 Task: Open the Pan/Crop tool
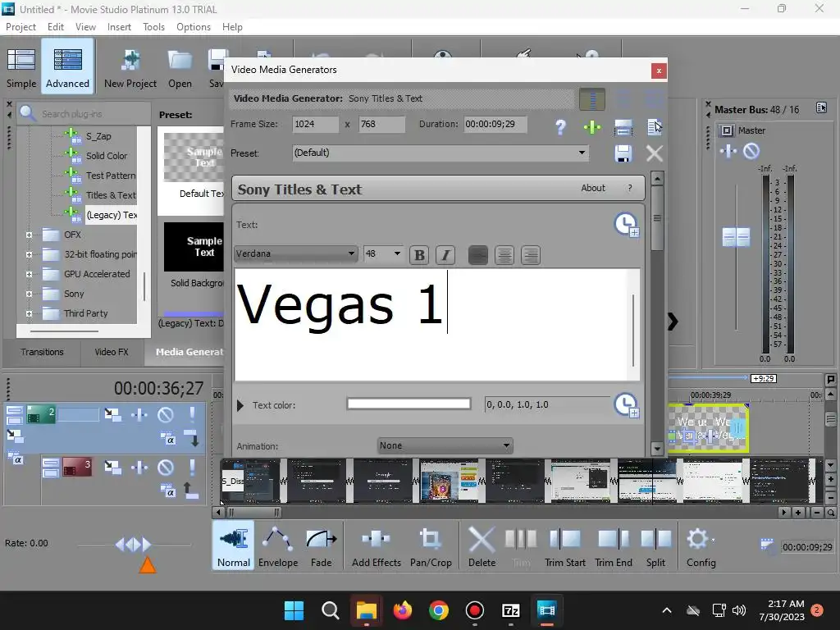(431, 546)
